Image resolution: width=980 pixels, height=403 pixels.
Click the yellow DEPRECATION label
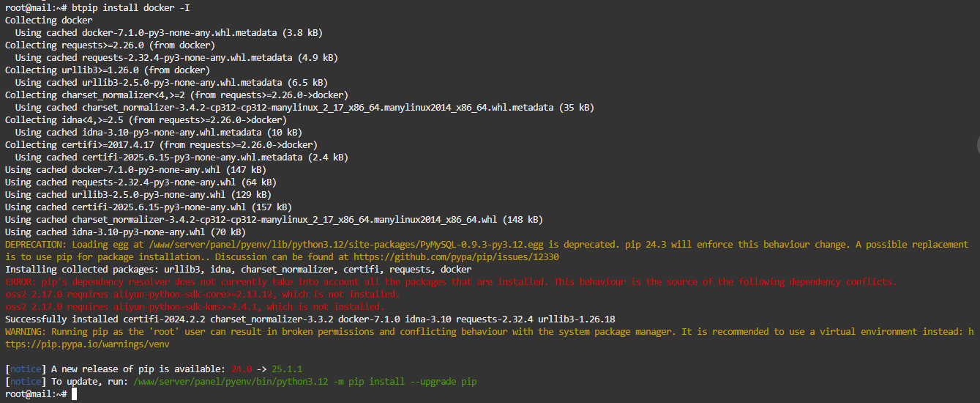[33, 245]
